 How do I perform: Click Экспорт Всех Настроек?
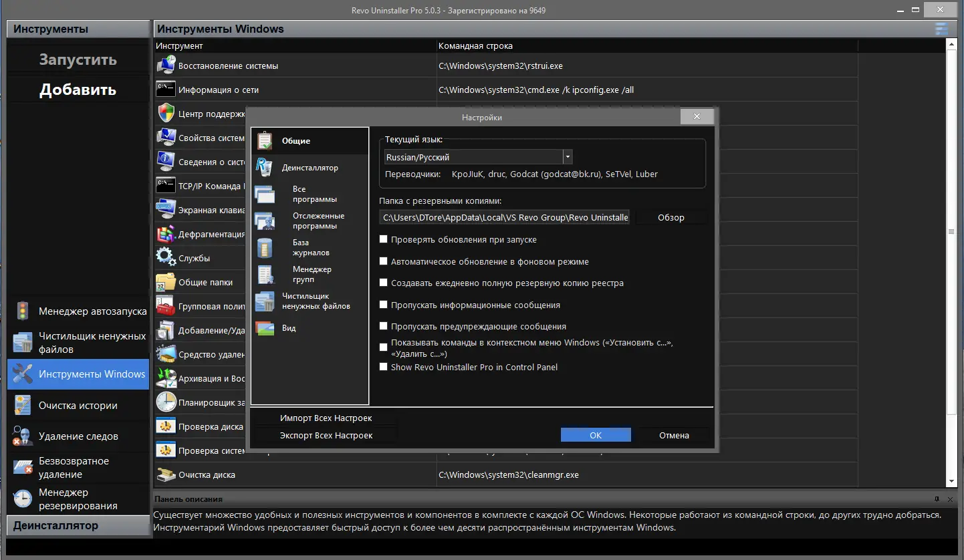(326, 435)
